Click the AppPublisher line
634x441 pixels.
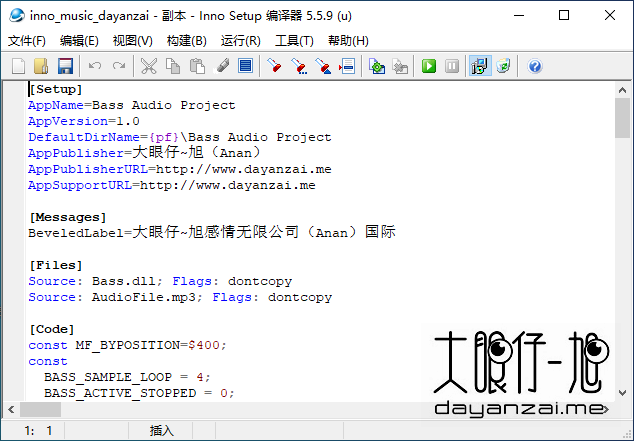click(x=144, y=153)
